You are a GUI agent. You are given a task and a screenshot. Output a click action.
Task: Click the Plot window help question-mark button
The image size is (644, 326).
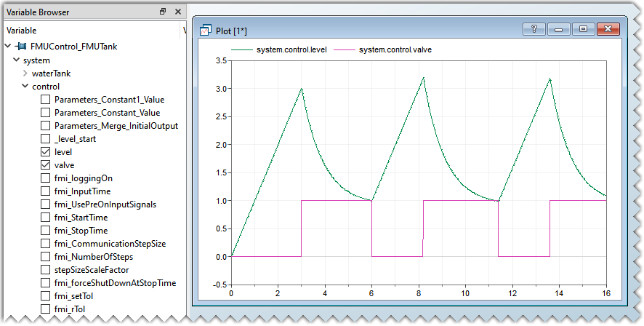tap(534, 29)
